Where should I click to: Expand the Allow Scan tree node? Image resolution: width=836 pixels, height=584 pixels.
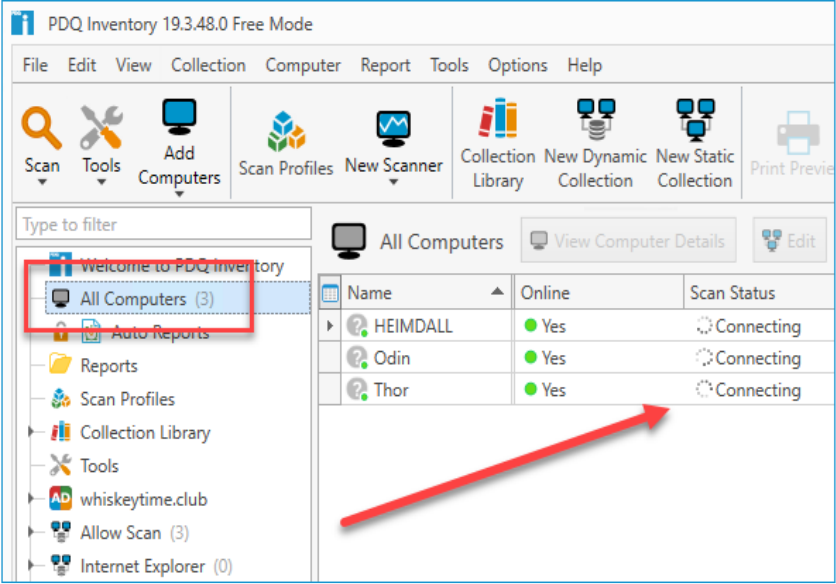tap(31, 532)
